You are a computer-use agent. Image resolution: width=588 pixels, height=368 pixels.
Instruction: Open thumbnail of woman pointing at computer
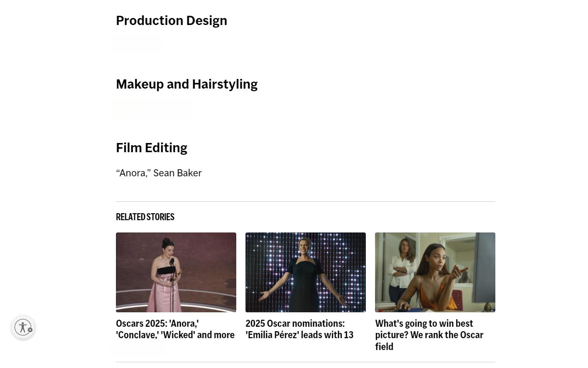coord(435,272)
